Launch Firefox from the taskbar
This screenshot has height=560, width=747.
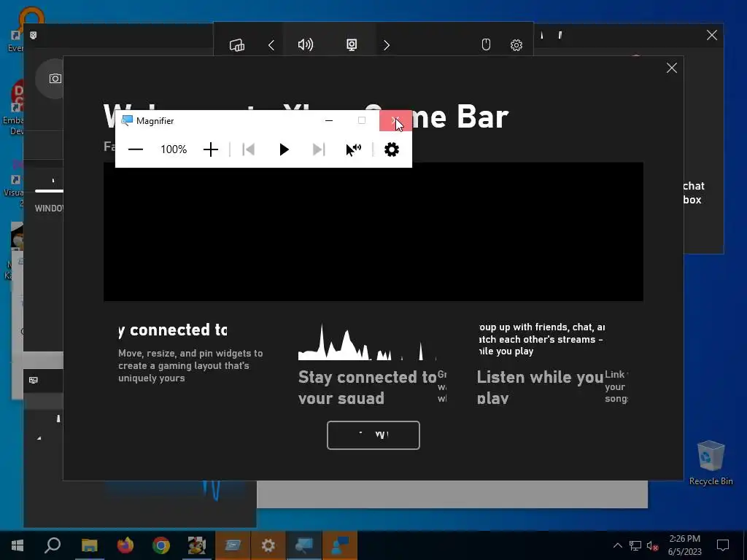125,545
